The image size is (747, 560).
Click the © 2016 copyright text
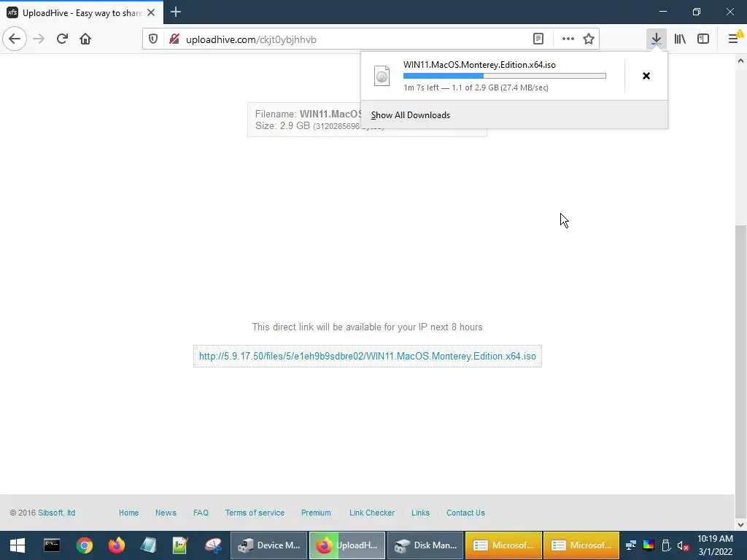coord(23,513)
